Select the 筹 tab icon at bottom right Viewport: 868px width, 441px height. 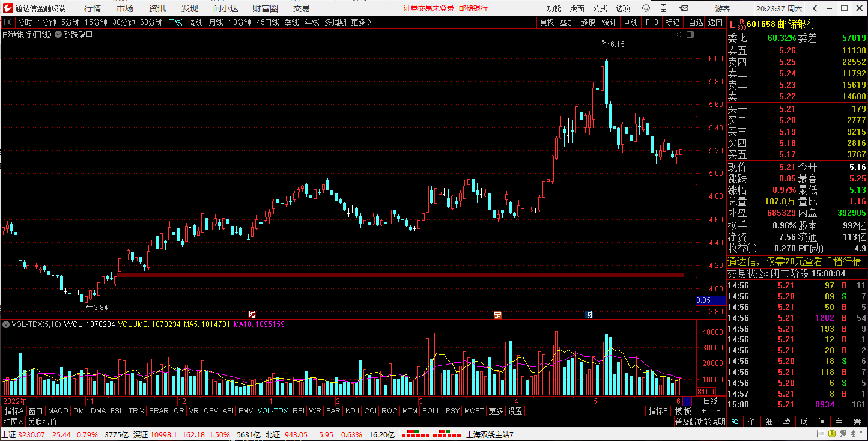tap(857, 422)
